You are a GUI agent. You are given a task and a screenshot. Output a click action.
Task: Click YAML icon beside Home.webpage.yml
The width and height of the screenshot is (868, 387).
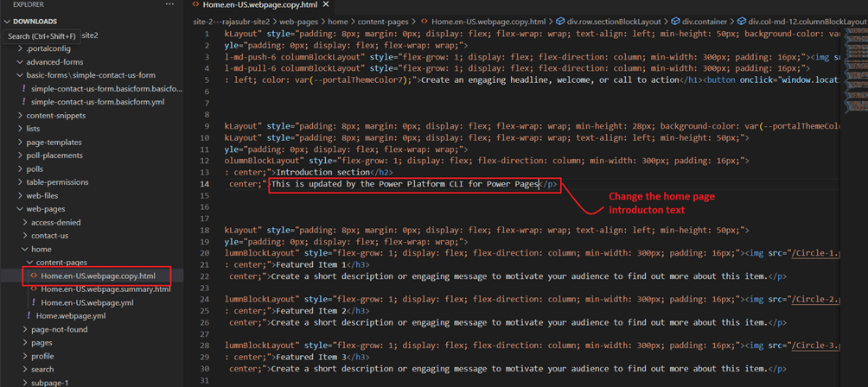(29, 316)
